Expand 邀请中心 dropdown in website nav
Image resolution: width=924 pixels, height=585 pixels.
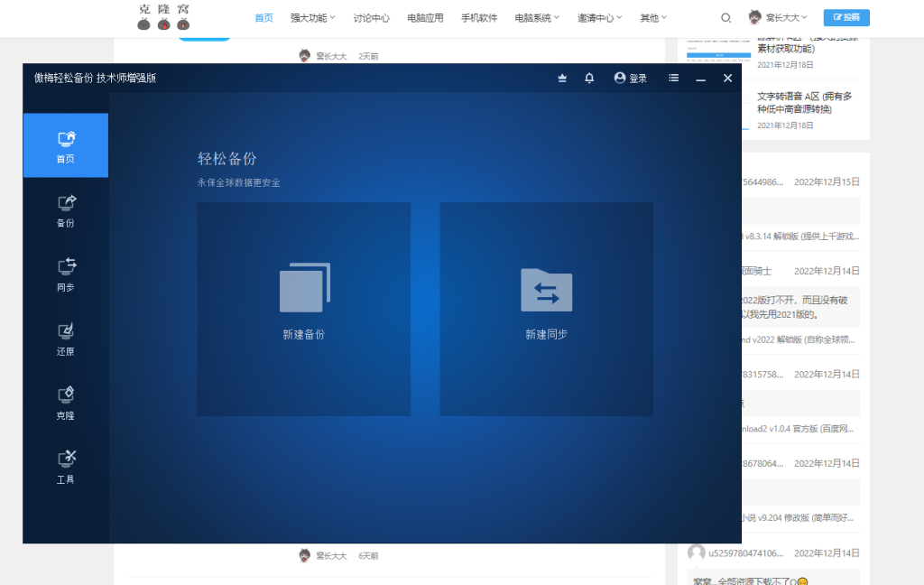coord(599,18)
